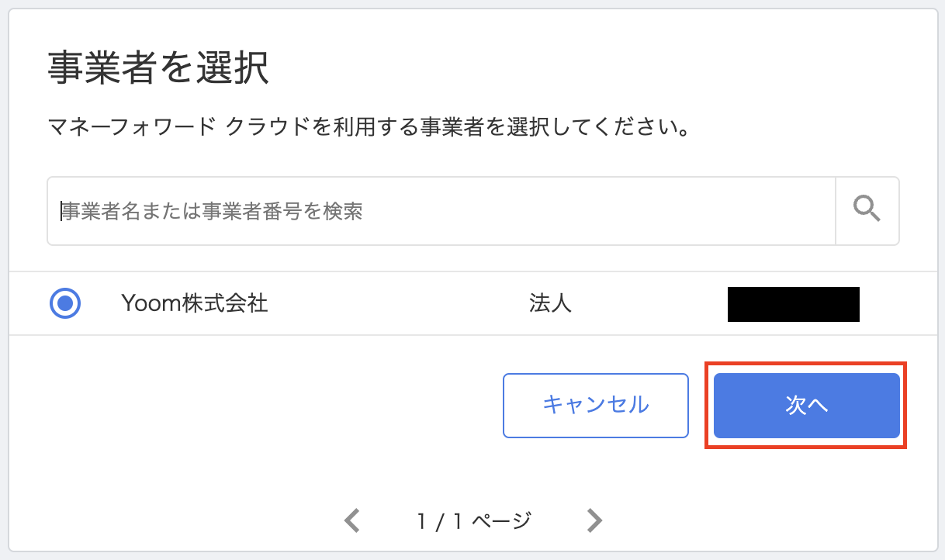Cancel the business selection dialog
Image resolution: width=945 pixels, height=560 pixels.
point(595,405)
